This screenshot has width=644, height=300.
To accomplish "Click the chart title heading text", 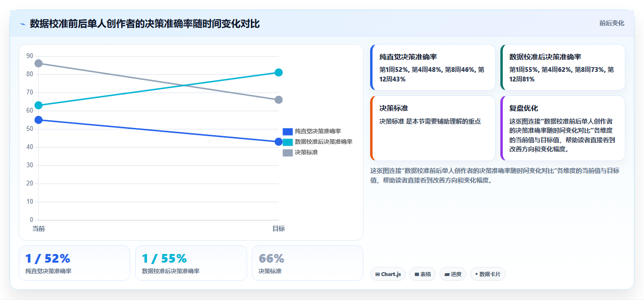I will (145, 23).
